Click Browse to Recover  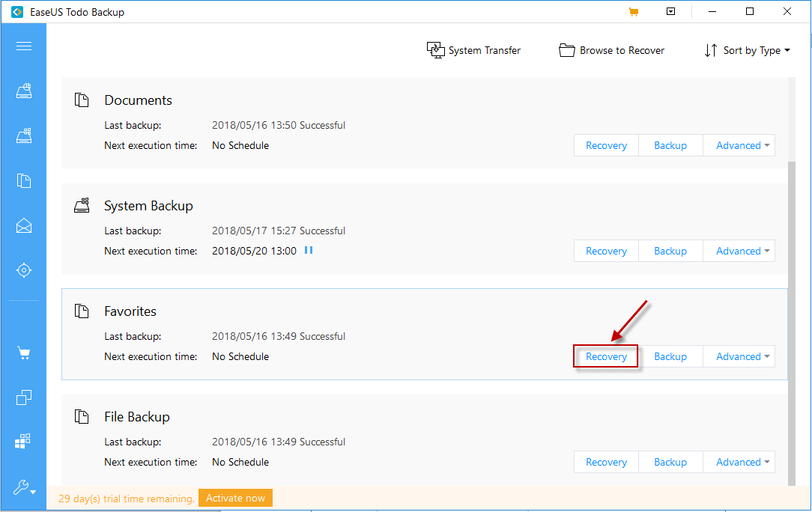pos(611,50)
